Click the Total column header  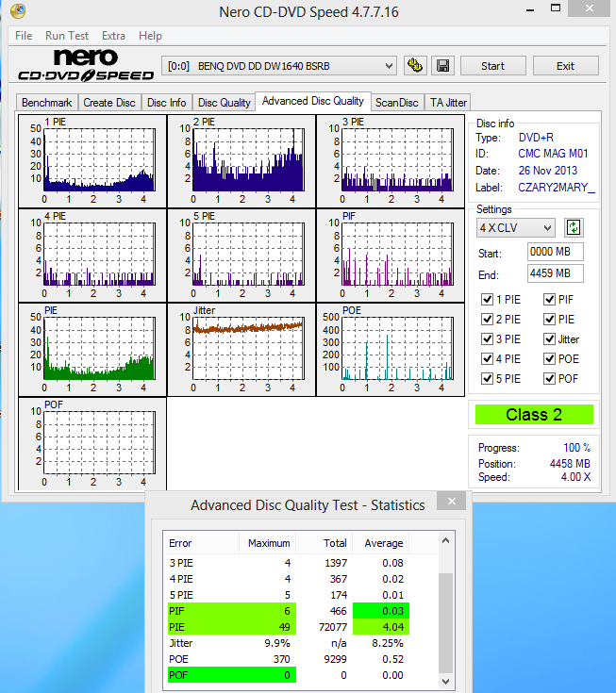325,543
